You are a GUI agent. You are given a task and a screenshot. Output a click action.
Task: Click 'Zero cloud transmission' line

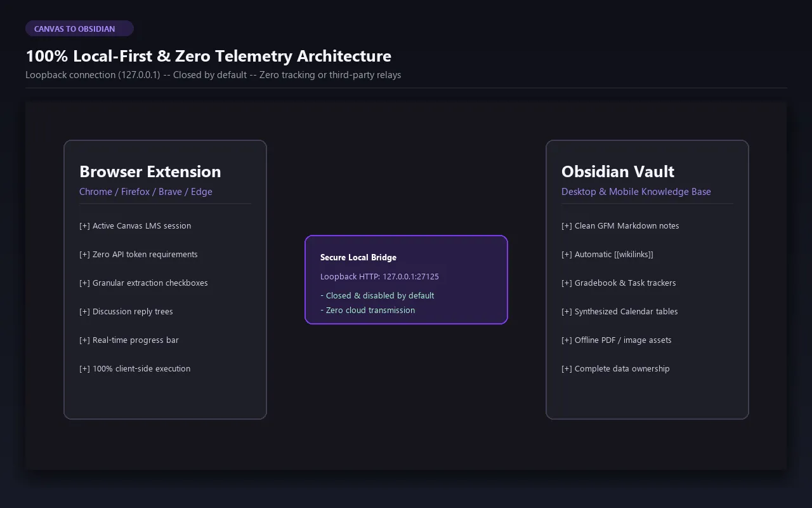click(x=368, y=311)
